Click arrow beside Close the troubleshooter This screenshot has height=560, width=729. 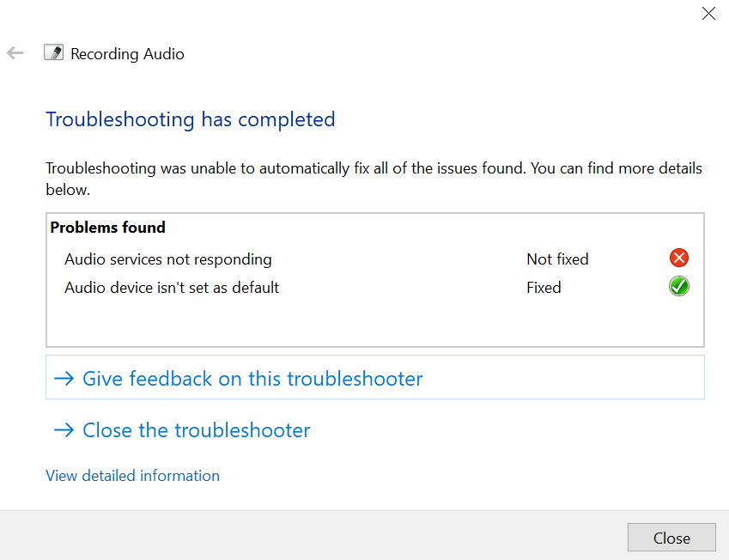tap(64, 430)
